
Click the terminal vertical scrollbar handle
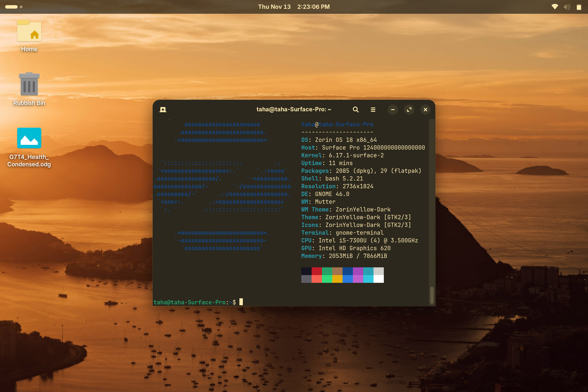pyautogui.click(x=432, y=295)
